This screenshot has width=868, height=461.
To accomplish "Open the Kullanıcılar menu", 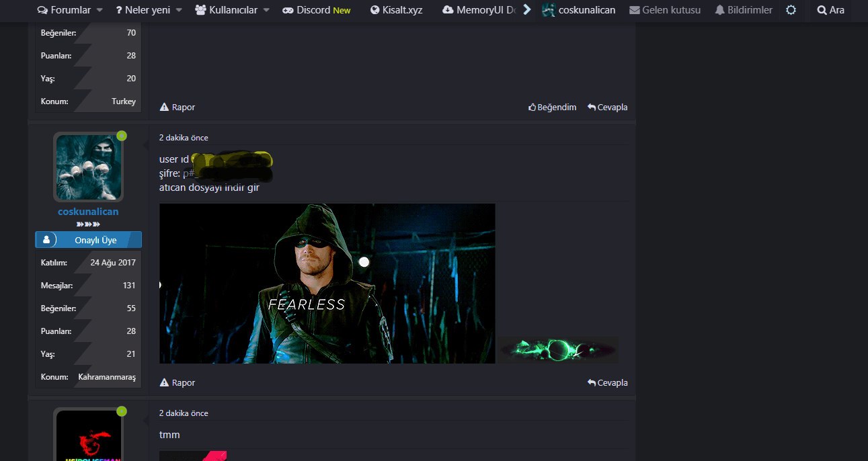I will point(226,10).
